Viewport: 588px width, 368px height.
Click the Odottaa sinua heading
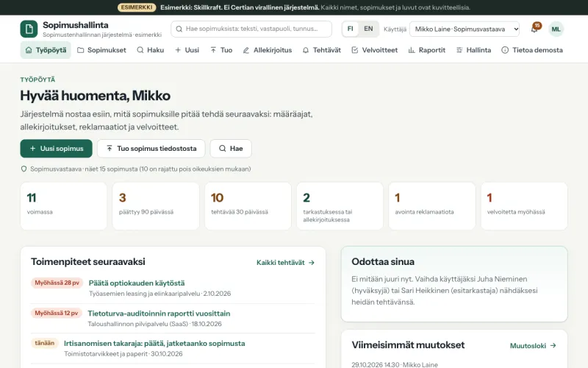pos(383,262)
